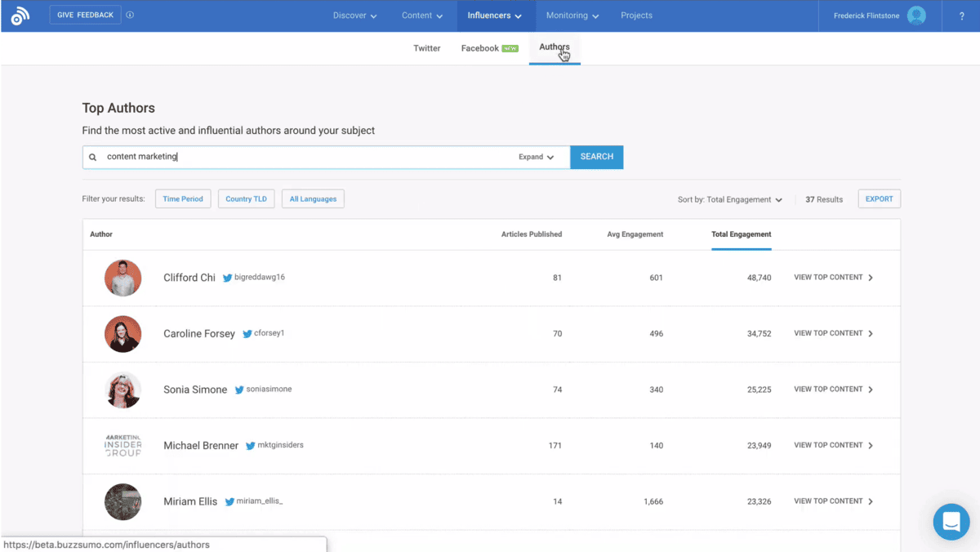Open the Monitoring dropdown menu

(572, 16)
